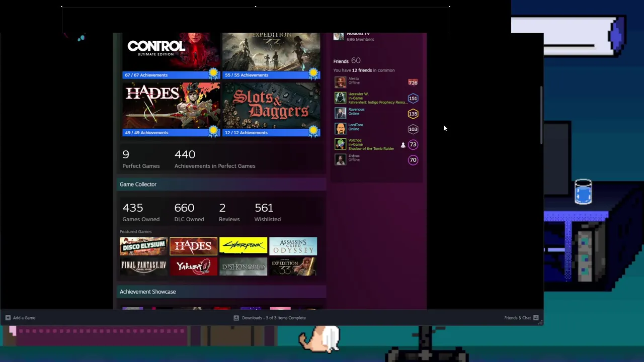Click the level 103 badge

tap(413, 129)
